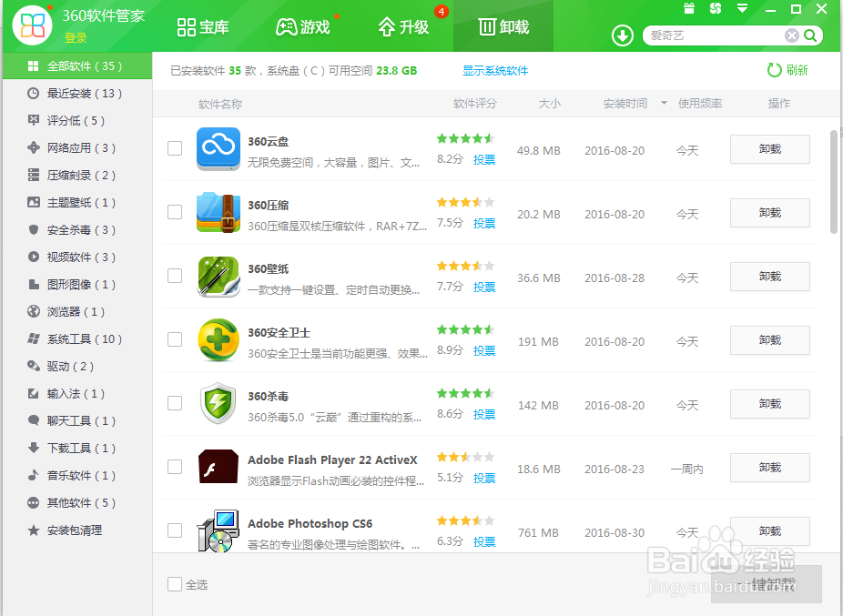This screenshot has width=843, height=616.
Task: Click 显示系统软件 link
Action: tap(495, 70)
